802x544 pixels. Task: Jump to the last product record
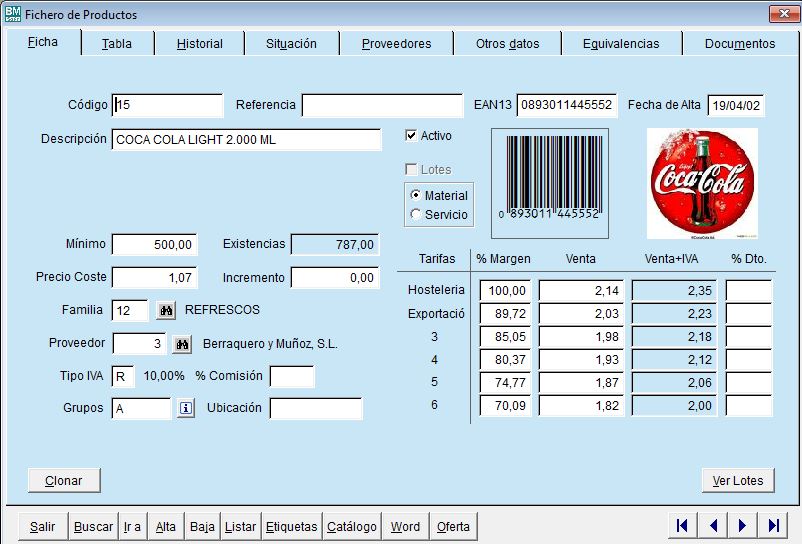point(773,526)
